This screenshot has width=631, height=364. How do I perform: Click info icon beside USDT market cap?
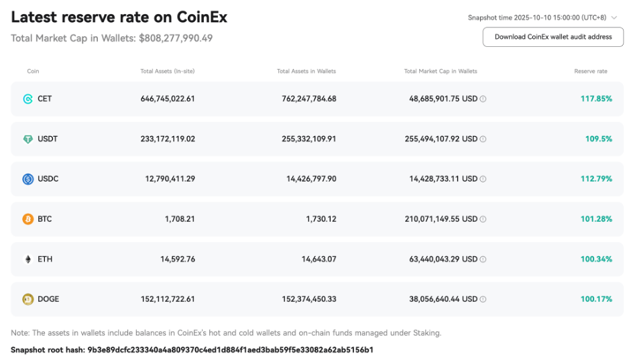(483, 139)
